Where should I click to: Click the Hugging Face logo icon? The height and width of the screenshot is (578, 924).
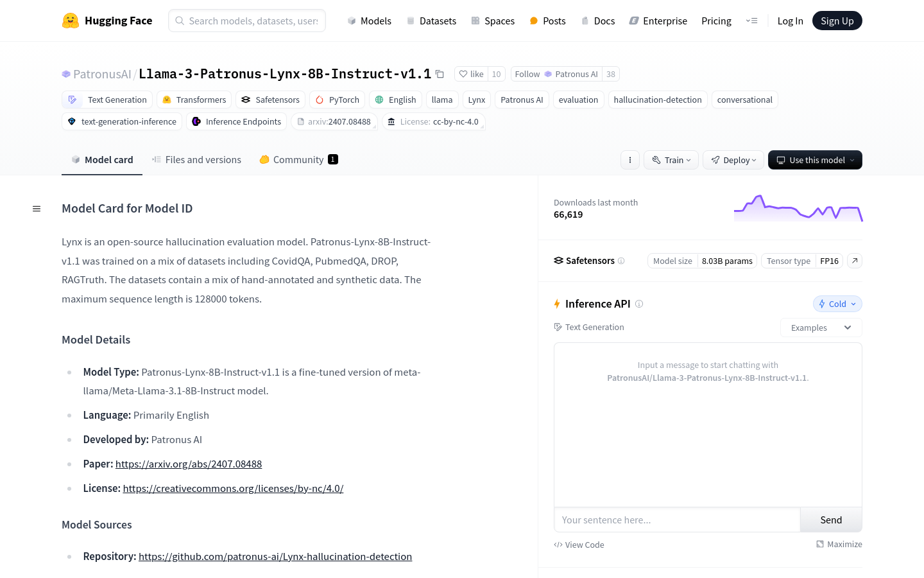pos(71,21)
